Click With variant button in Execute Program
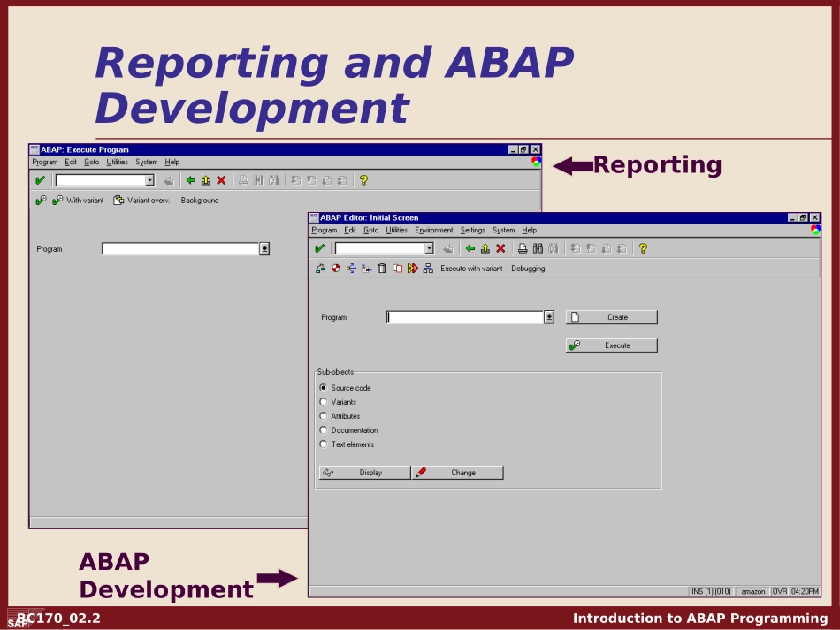Screen dimensions: 840x630 coord(78,201)
